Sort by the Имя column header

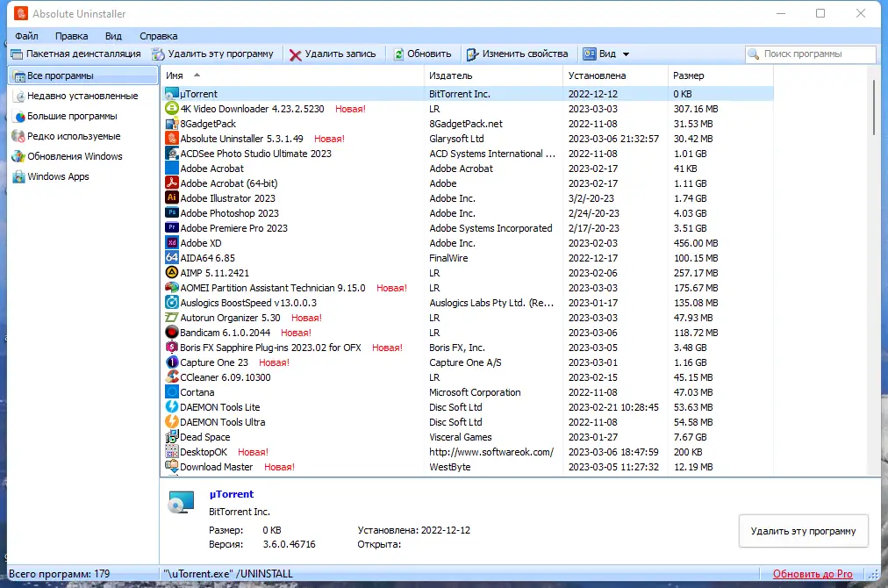[x=292, y=75]
